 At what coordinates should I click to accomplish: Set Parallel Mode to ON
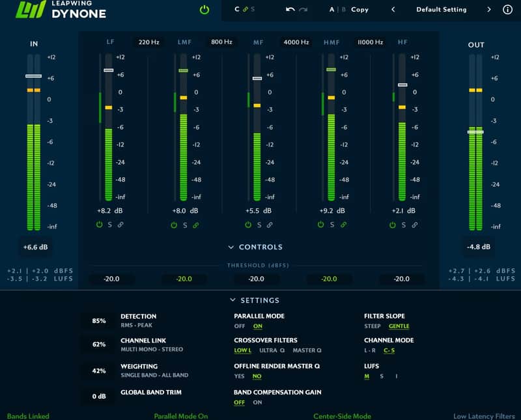(x=257, y=326)
